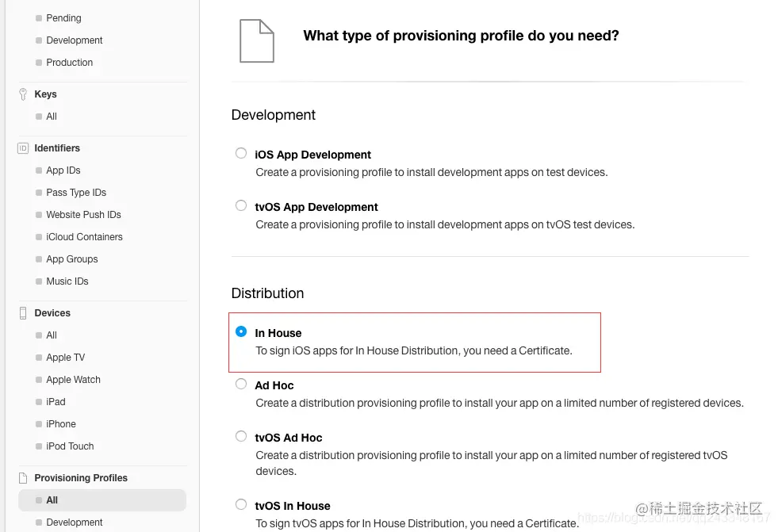Click the Devices section phone icon
Image resolution: width=778 pixels, height=532 pixels.
[23, 313]
